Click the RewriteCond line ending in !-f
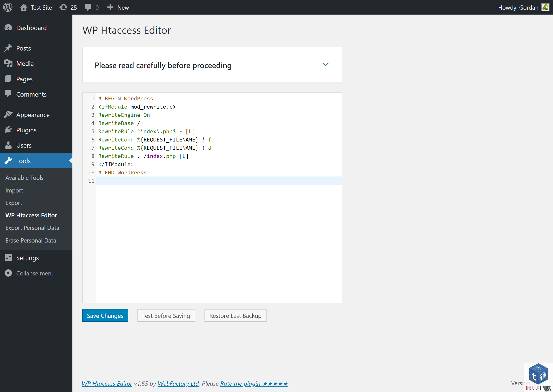This screenshot has height=392, width=553. click(155, 140)
